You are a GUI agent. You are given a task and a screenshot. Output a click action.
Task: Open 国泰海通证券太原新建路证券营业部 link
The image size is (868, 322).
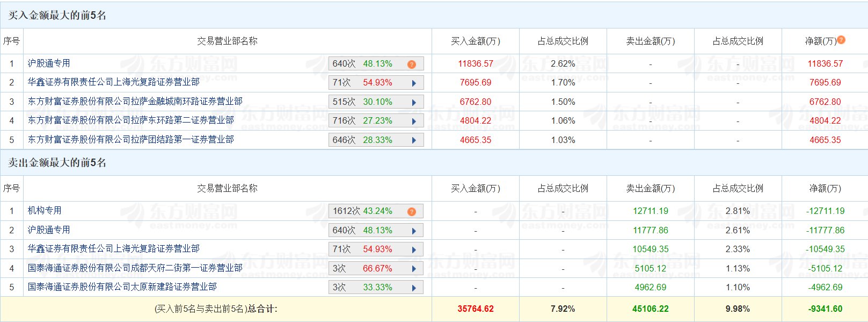coord(122,287)
